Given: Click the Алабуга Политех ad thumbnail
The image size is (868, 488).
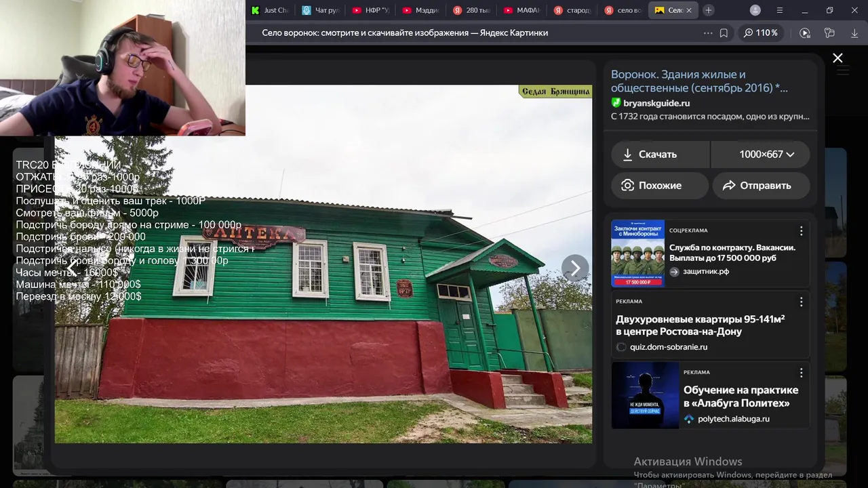Looking at the screenshot, I should click(645, 395).
